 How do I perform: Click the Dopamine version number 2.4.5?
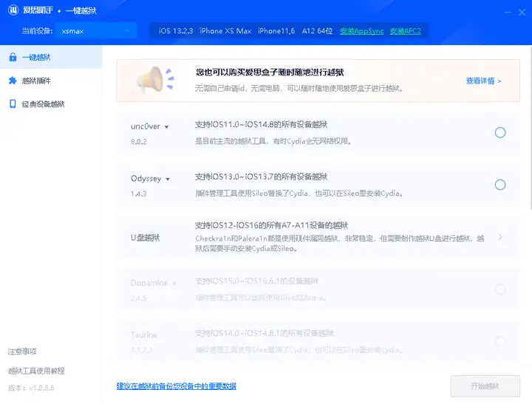139,298
